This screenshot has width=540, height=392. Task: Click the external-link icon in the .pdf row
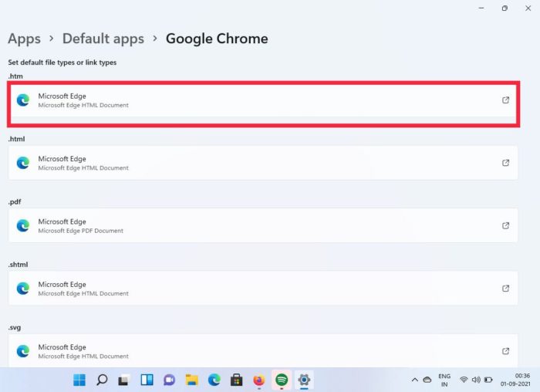coord(505,225)
